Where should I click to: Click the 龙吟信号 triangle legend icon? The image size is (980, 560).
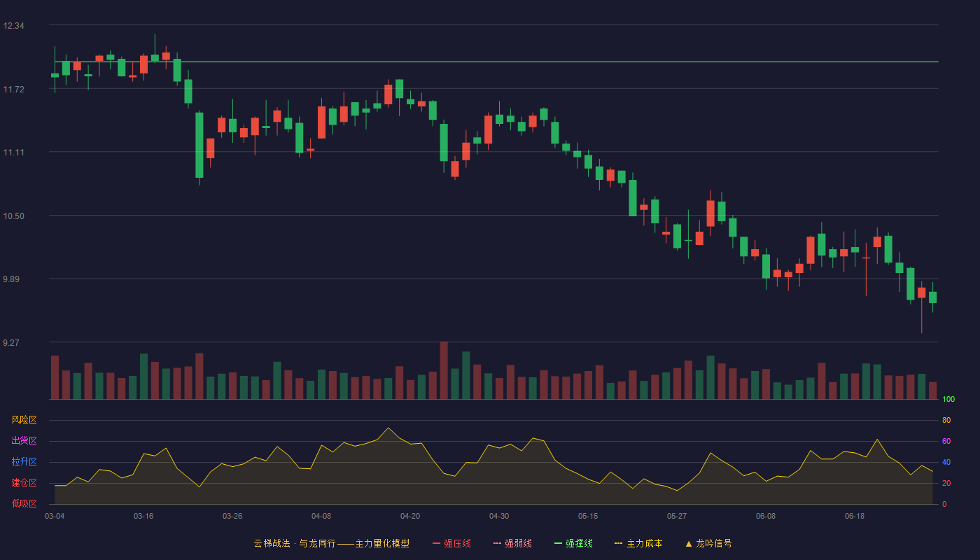689,543
